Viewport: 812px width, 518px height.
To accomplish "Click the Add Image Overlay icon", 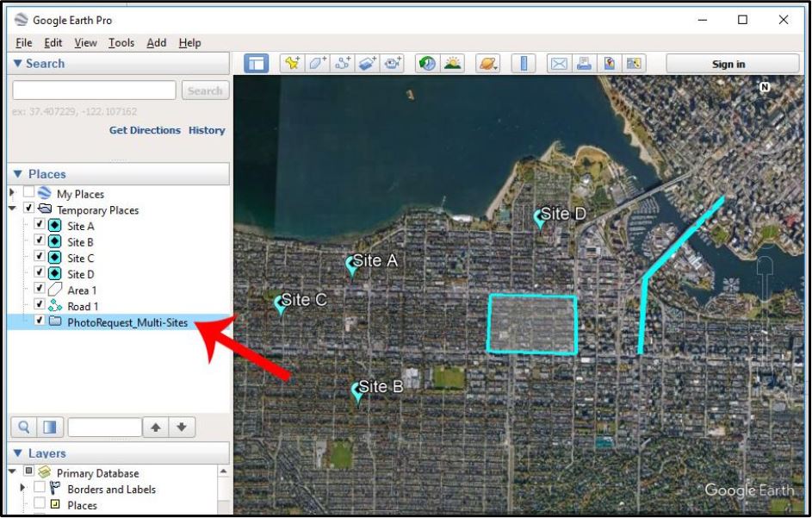I will click(x=367, y=64).
